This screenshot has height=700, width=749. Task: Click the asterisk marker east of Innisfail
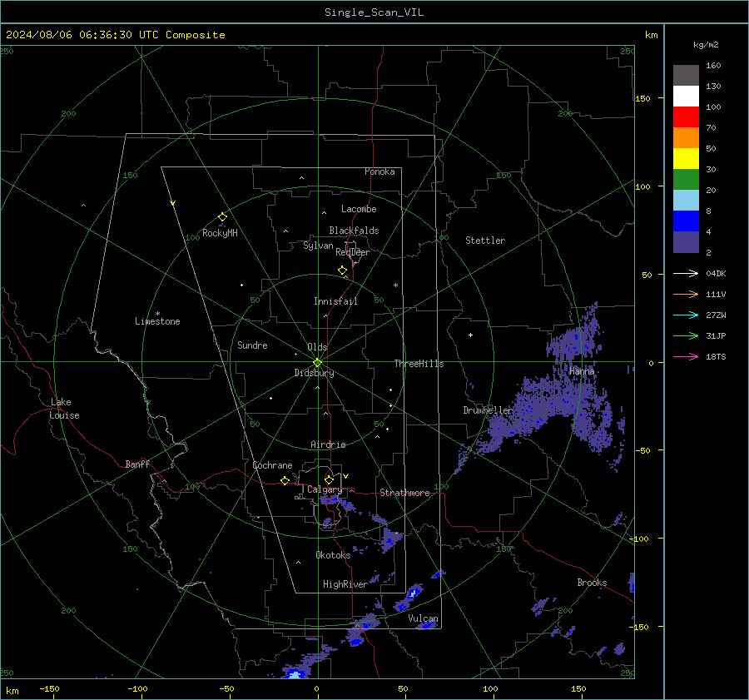pos(395,285)
